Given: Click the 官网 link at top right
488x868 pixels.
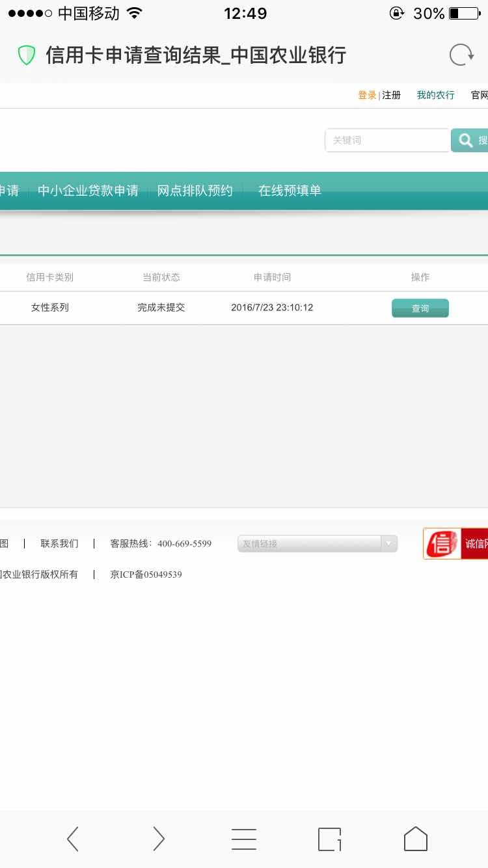Looking at the screenshot, I should tap(480, 95).
